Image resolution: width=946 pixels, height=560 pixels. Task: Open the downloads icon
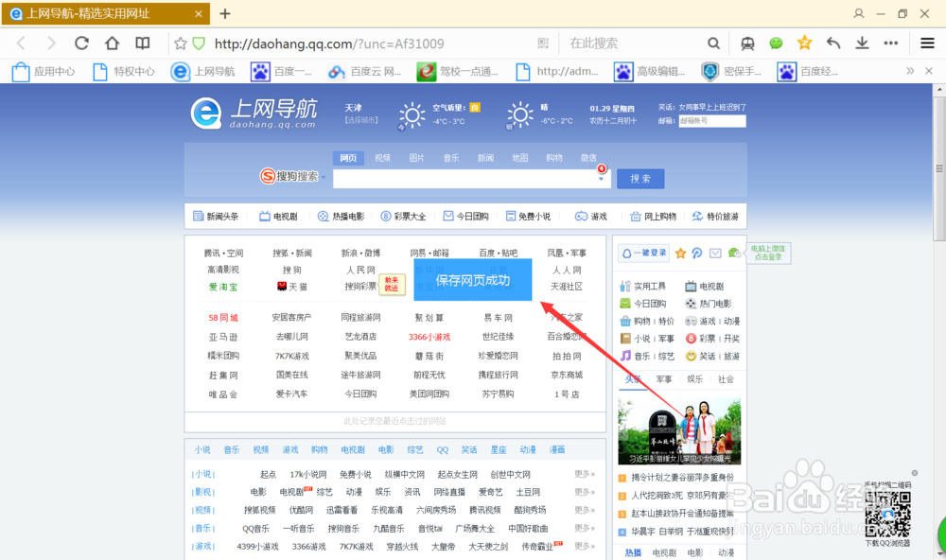coord(862,43)
